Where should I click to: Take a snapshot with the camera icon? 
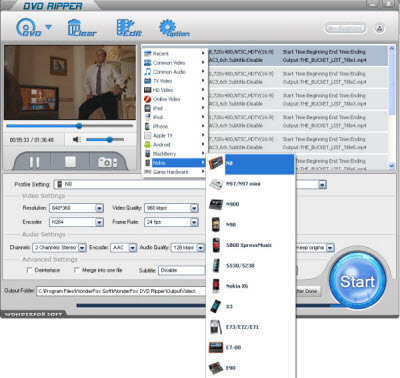tap(107, 162)
